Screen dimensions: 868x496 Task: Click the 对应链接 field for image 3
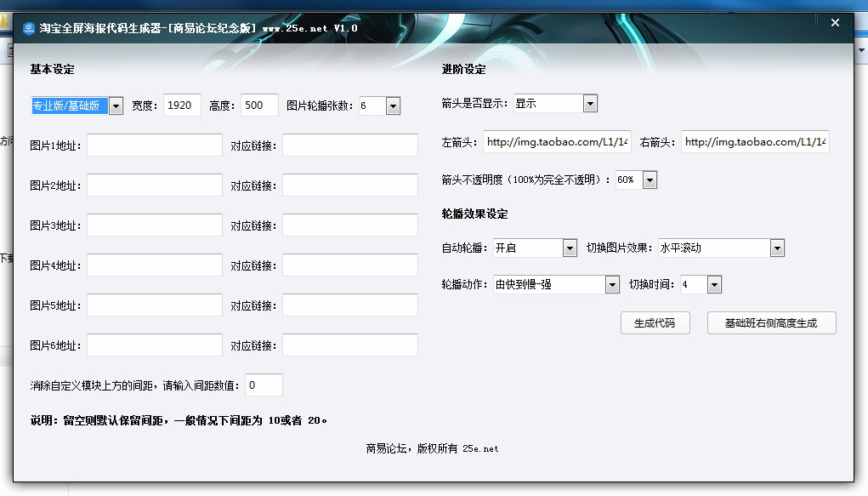(349, 225)
